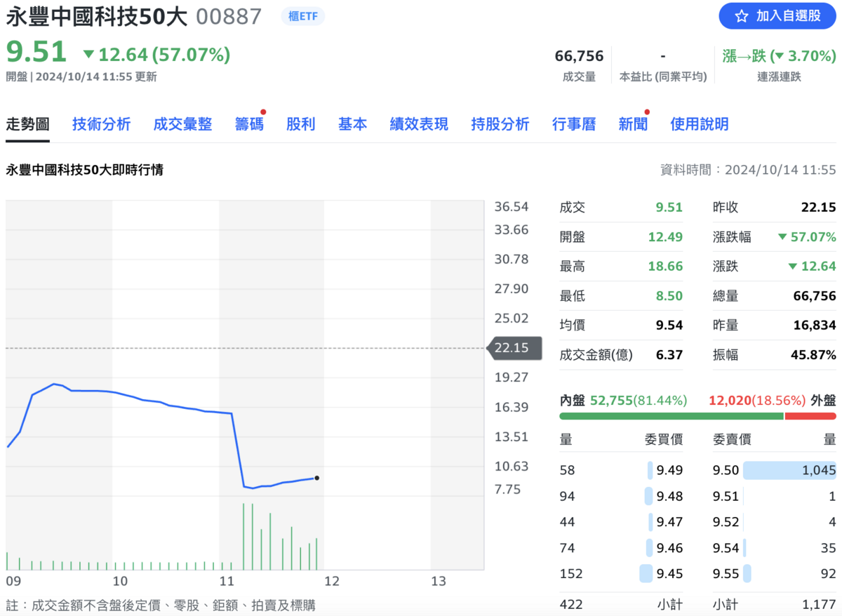842x616 pixels.
Task: Click the 成交金額(億) value 6.37
Action: click(669, 355)
